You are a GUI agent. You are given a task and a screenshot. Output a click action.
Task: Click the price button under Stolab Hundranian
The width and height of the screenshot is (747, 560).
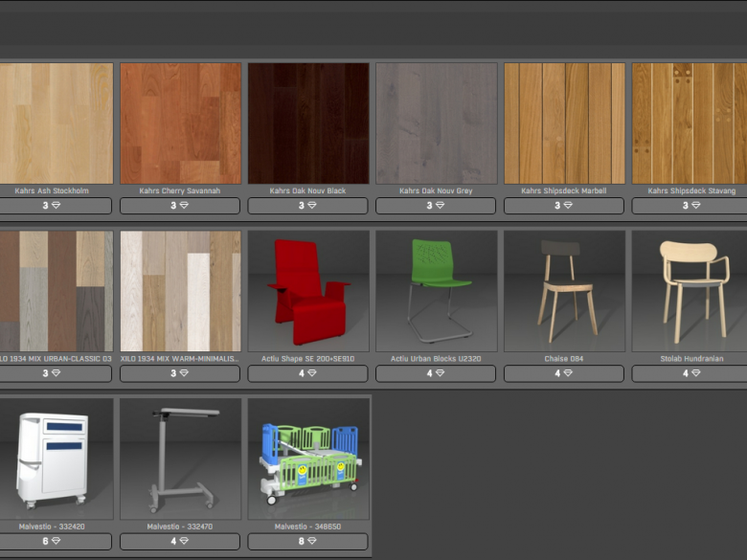click(x=690, y=373)
